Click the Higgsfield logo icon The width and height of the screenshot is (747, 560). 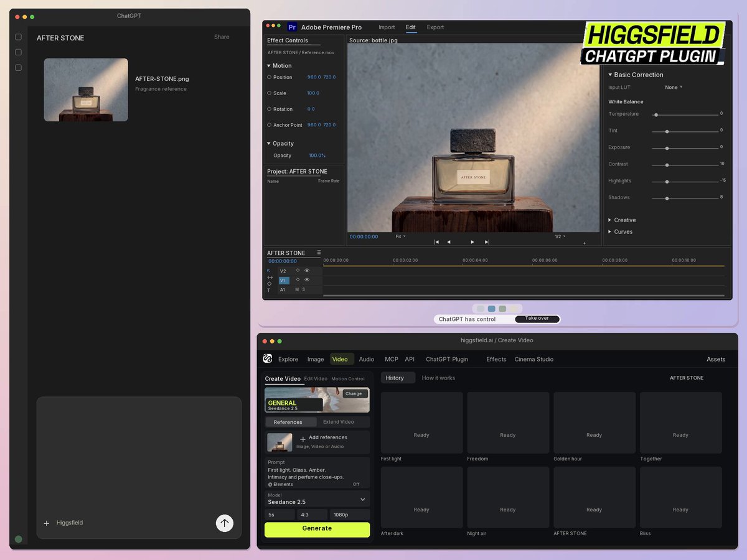coord(268,358)
